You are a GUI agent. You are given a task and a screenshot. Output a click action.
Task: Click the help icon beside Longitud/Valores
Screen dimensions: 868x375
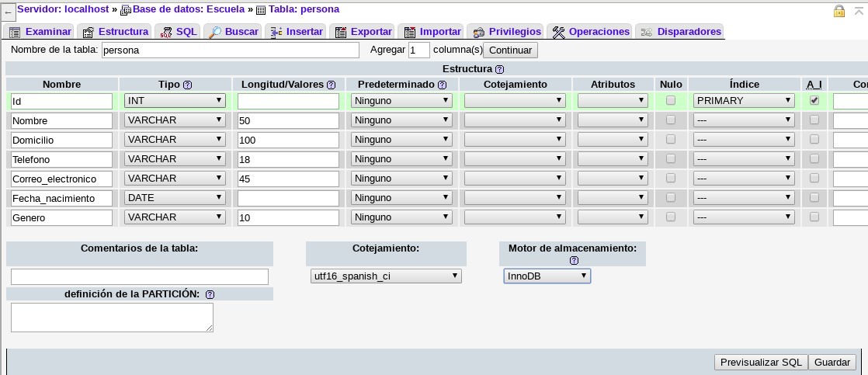(331, 85)
